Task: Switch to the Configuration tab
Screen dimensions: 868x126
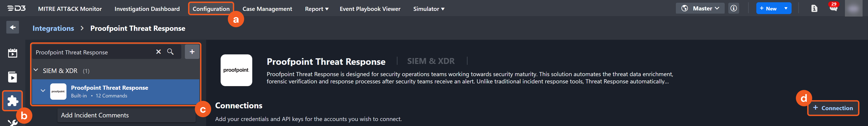Action: tap(211, 9)
